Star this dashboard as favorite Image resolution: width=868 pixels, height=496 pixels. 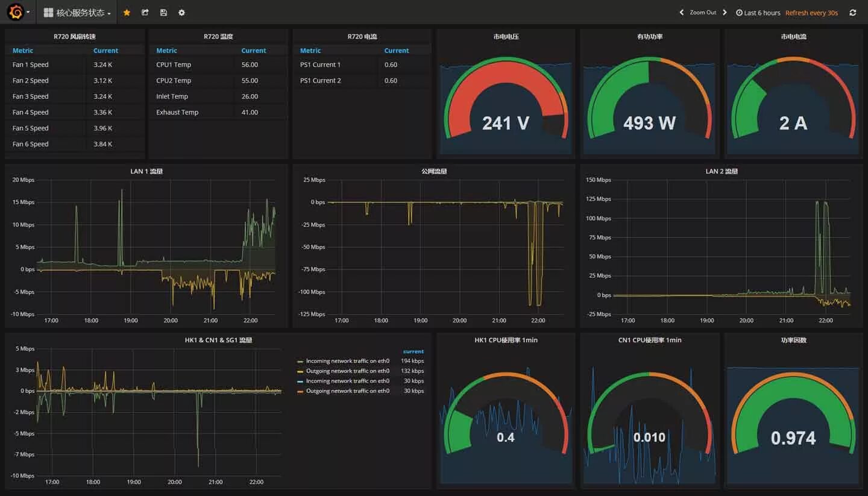point(127,13)
